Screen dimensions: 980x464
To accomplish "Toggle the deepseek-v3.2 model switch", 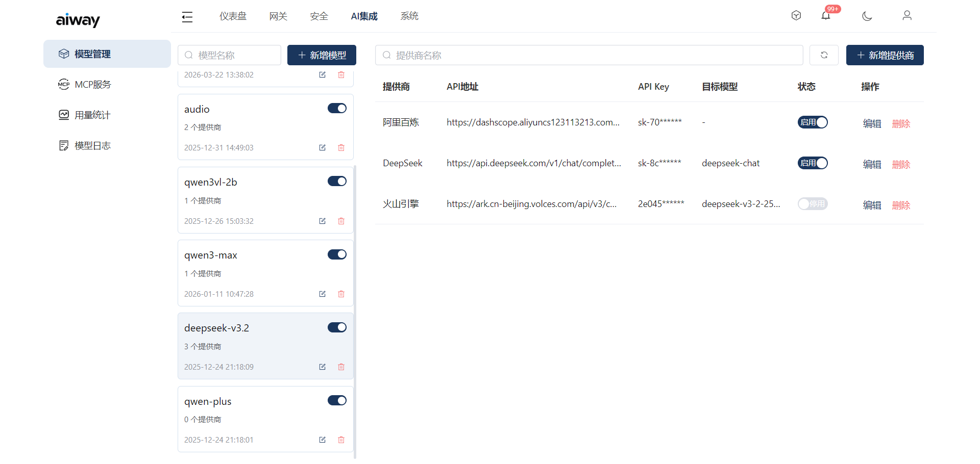I will (x=337, y=327).
